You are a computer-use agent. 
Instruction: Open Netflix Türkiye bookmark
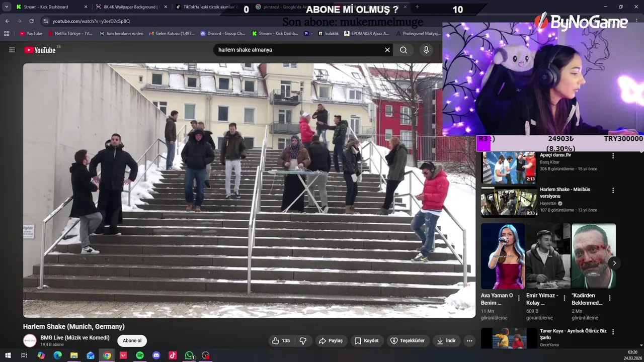coord(70,34)
